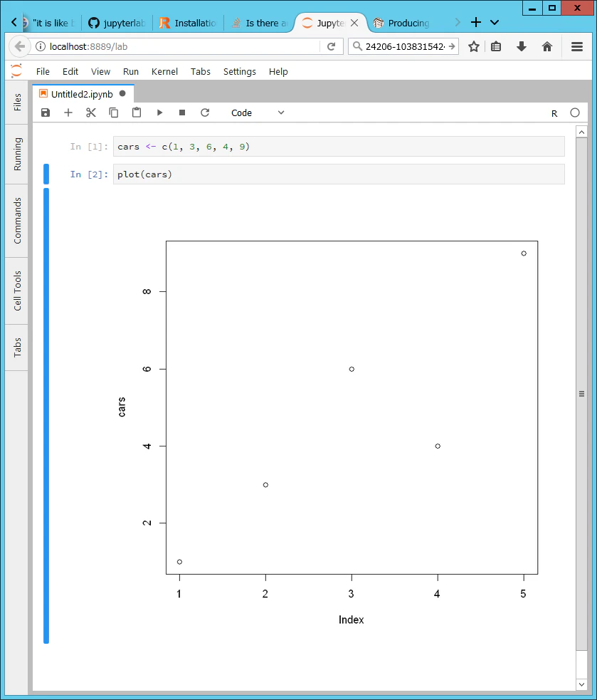Viewport: 597px width, 700px height.
Task: Click the R kernel name button
Action: 554,113
